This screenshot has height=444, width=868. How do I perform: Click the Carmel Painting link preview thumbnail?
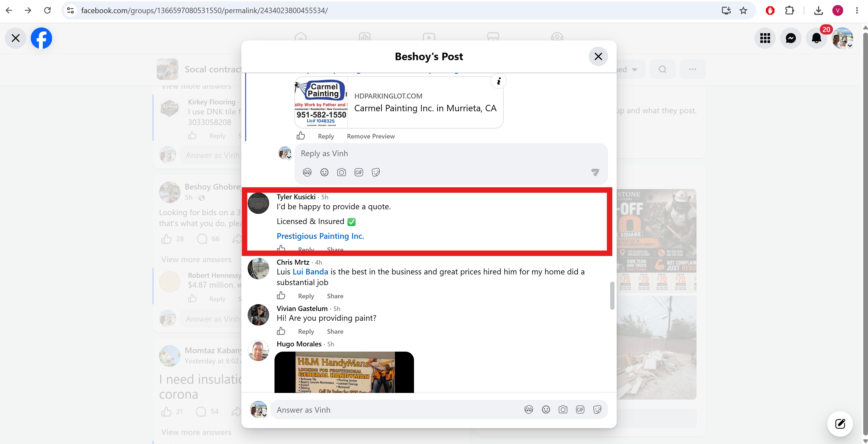321,102
